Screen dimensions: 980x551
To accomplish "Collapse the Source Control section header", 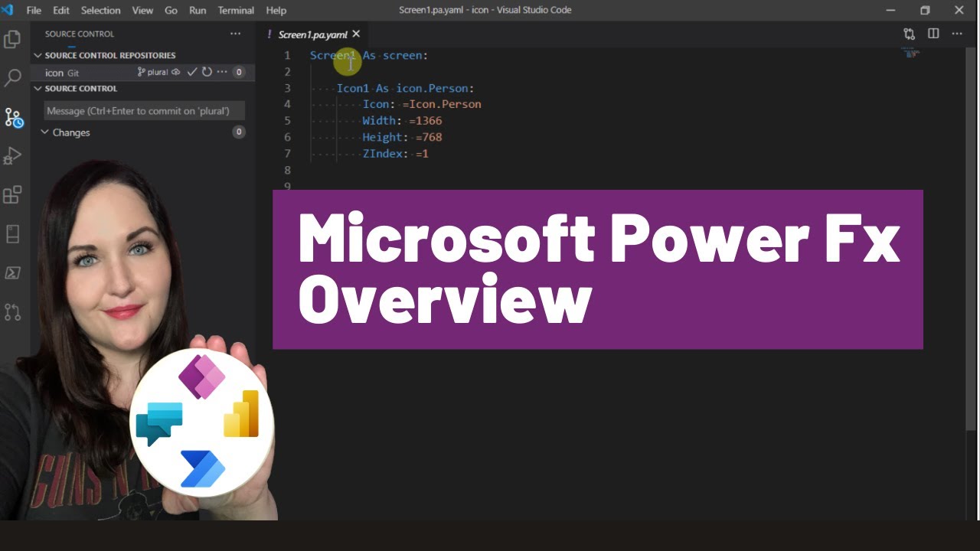I will (75, 88).
